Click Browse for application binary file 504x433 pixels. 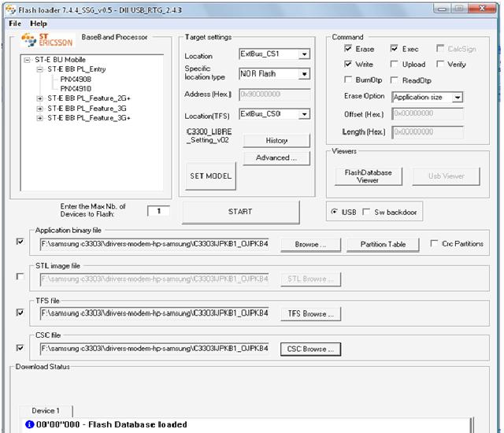(x=310, y=244)
